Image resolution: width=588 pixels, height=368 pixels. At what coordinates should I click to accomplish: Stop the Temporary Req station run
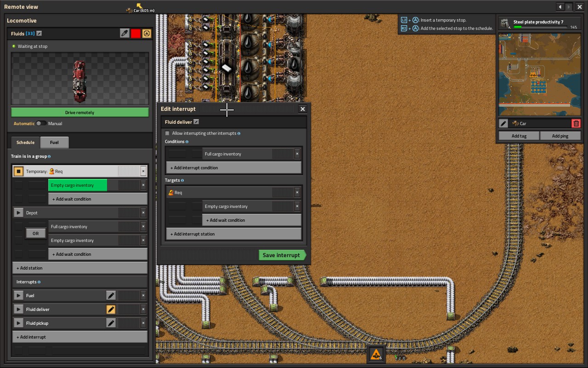pos(18,171)
